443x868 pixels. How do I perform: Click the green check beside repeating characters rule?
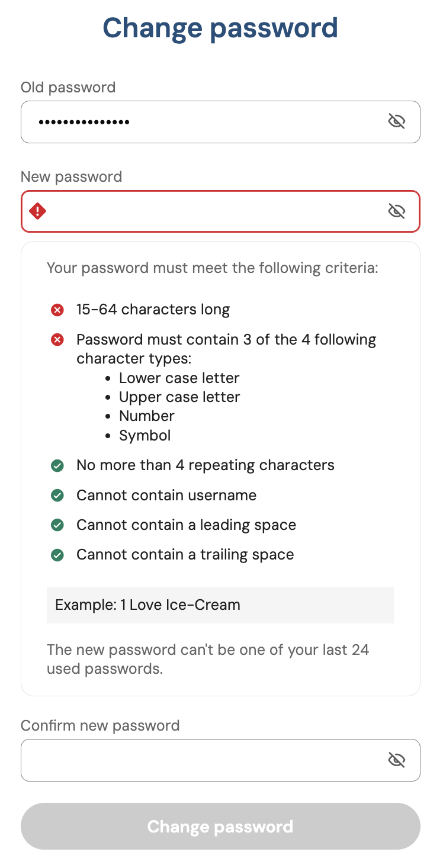point(57,465)
